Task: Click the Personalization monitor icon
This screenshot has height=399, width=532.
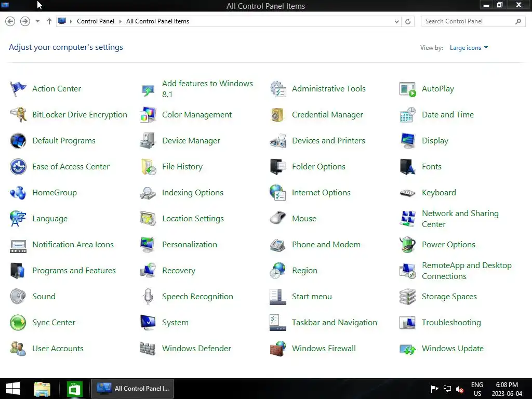Action: coord(148,245)
